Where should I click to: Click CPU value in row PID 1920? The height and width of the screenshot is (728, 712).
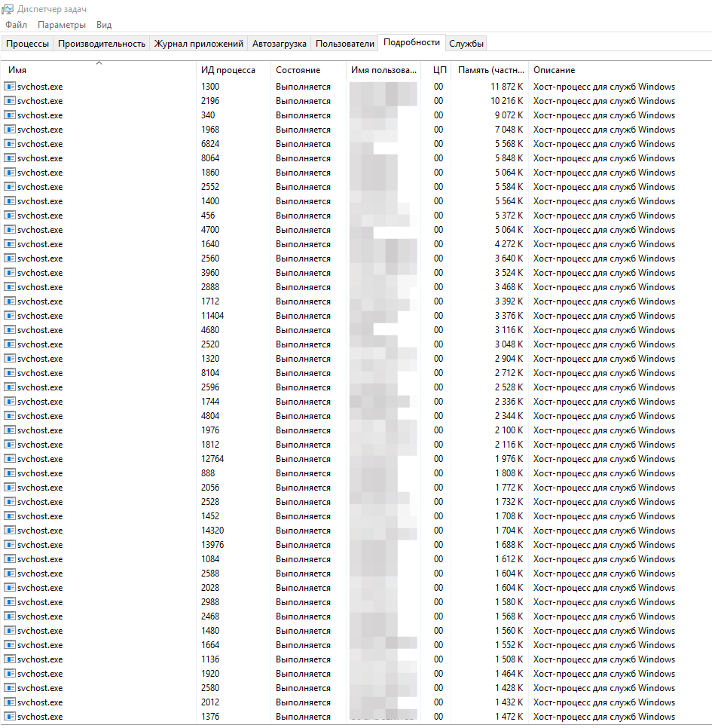(439, 674)
